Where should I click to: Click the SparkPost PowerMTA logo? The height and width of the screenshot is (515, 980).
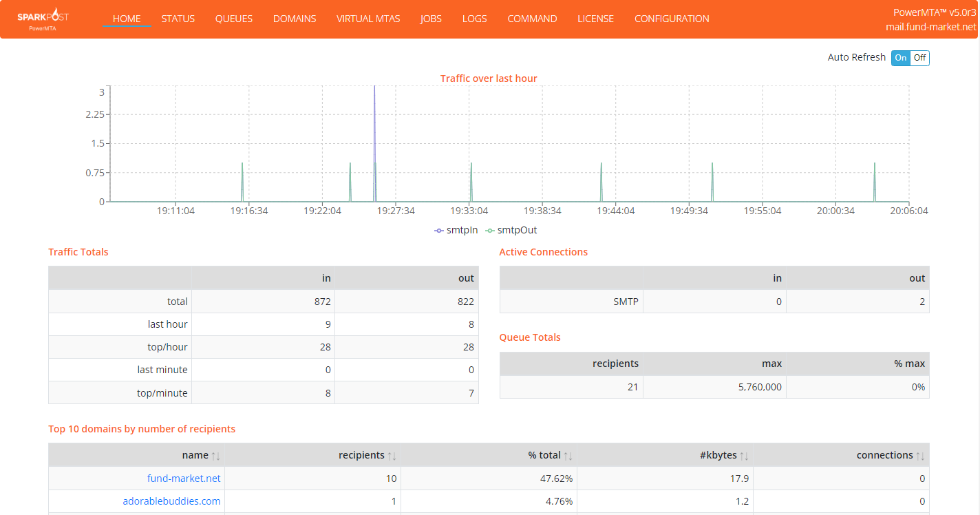point(43,19)
